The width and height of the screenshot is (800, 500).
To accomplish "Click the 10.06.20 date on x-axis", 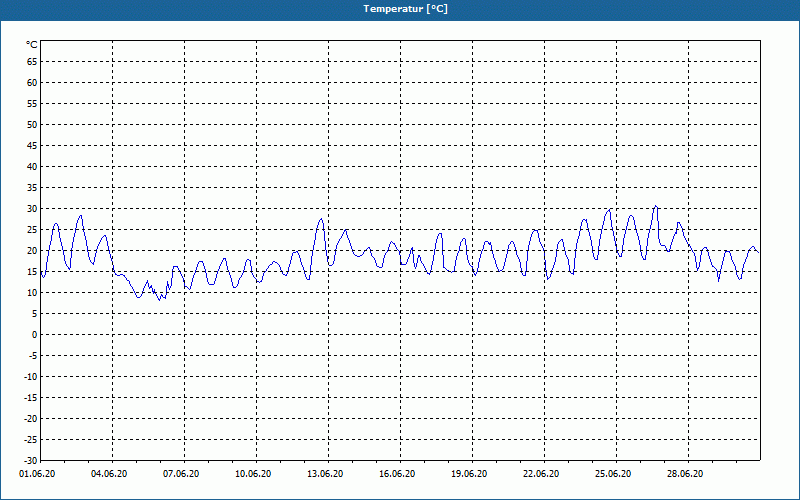I will pyautogui.click(x=253, y=473).
